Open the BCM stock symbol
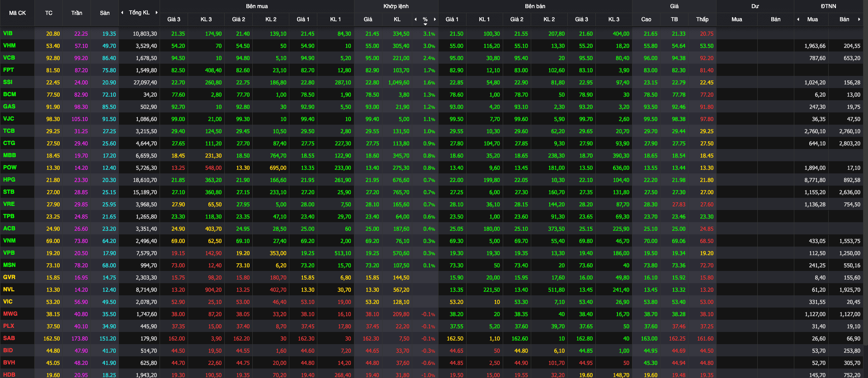The height and width of the screenshot is (378, 868). tap(9, 94)
